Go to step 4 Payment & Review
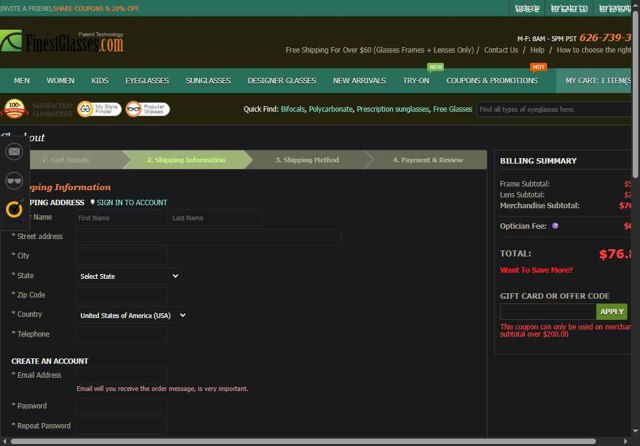Viewport: 640px width, 446px height. coord(428,160)
